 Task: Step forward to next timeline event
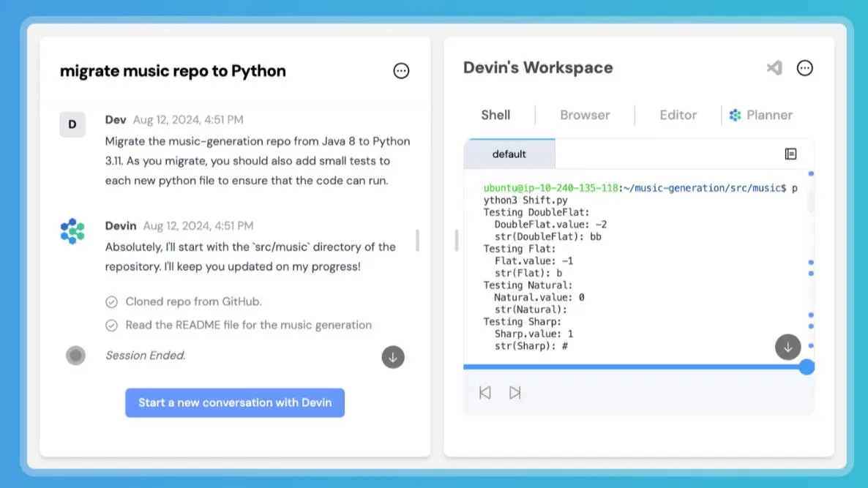pos(515,393)
